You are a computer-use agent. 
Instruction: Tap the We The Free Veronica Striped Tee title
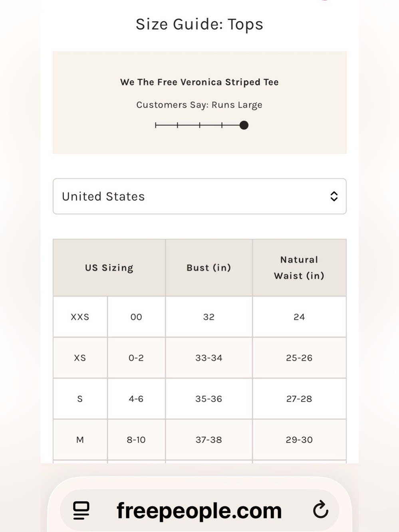[x=199, y=82]
